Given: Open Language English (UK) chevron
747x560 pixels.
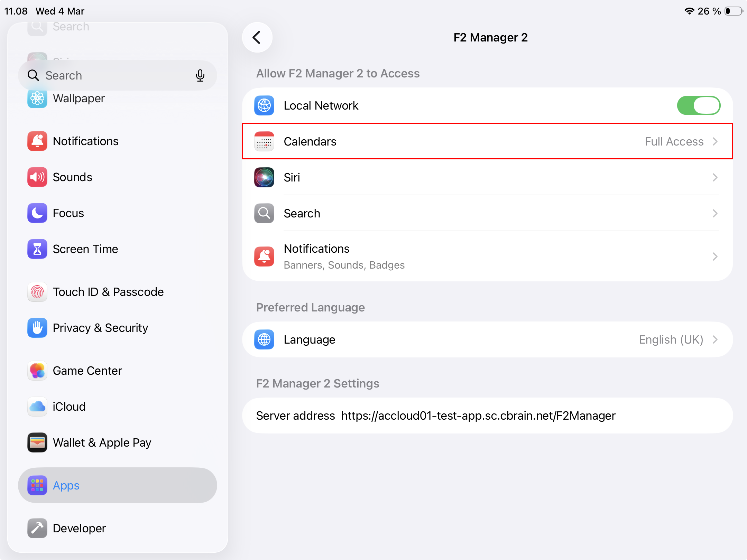Looking at the screenshot, I should click(x=715, y=339).
